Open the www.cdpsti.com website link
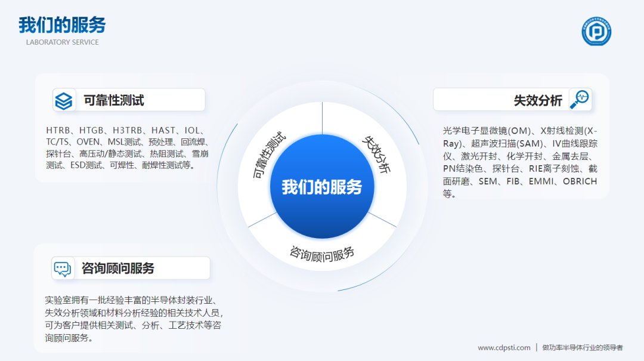Viewport: 644px width, 361px height. [x=504, y=347]
